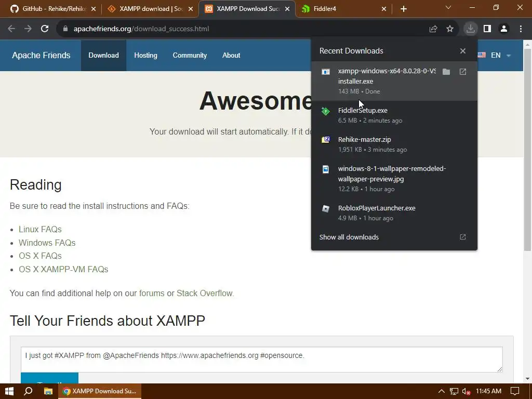Show all downloads
The image size is (532, 399).
(394, 237)
